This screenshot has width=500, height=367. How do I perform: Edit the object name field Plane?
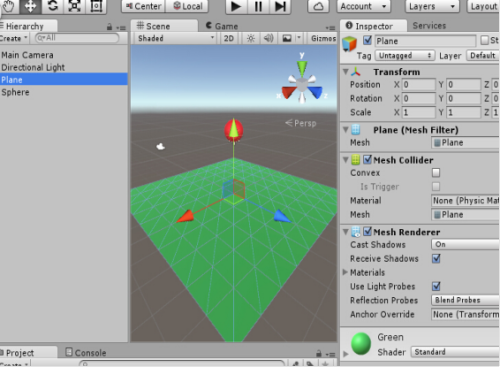426,41
